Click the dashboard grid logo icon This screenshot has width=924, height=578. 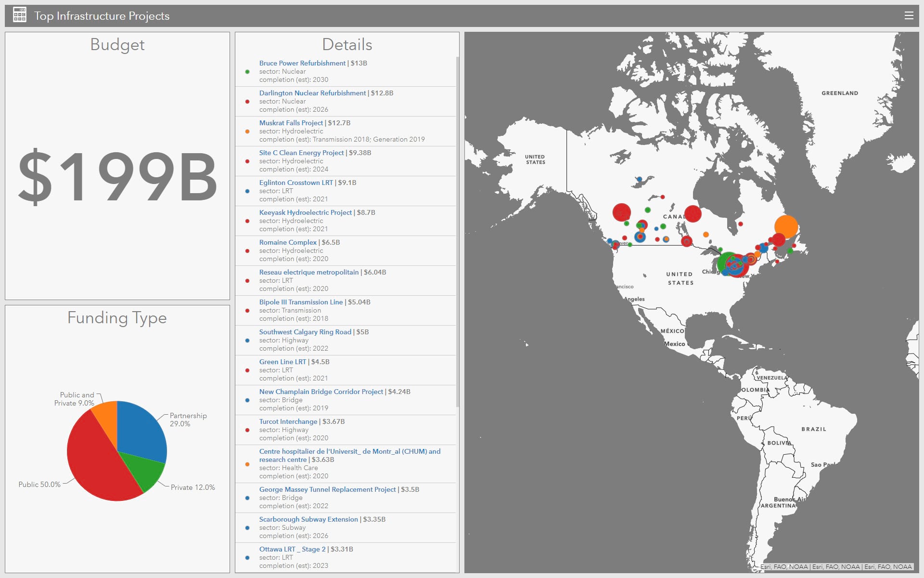pos(20,15)
